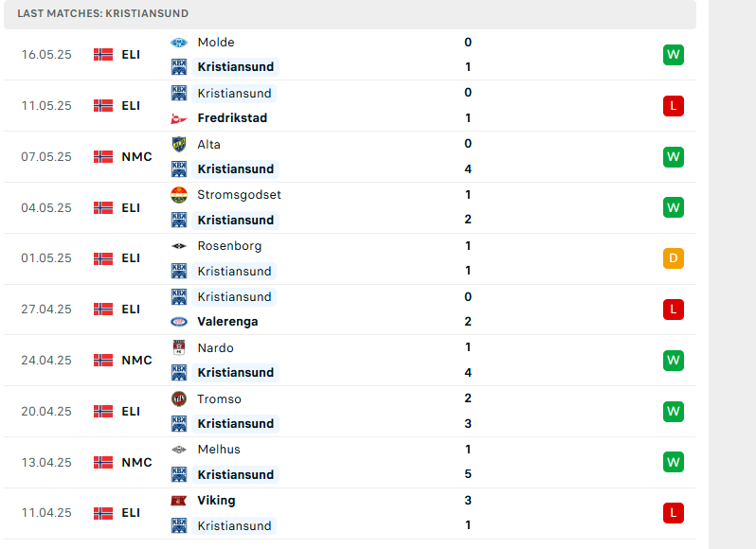The image size is (756, 549).
Task: Open the 11.04.25 Viking match row date
Action: point(46,513)
